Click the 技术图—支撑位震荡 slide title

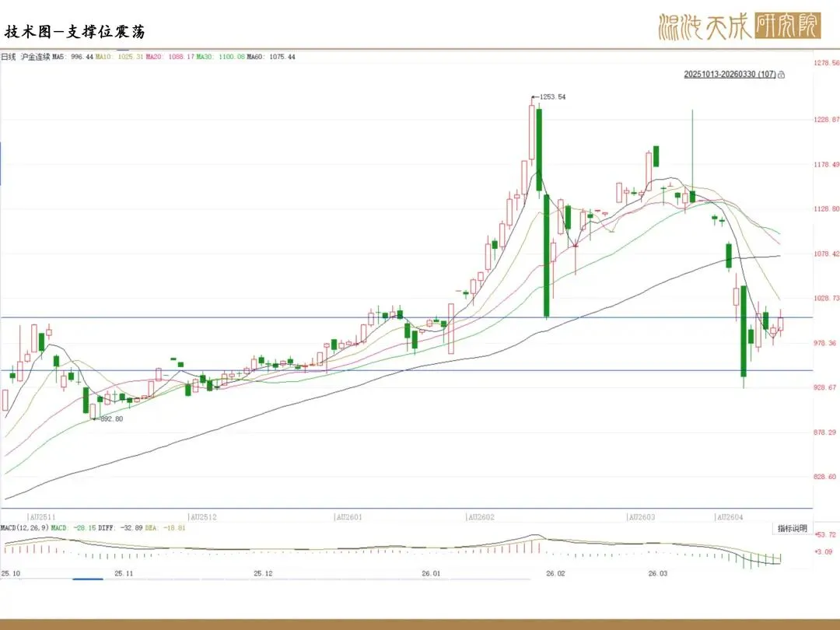[75, 32]
